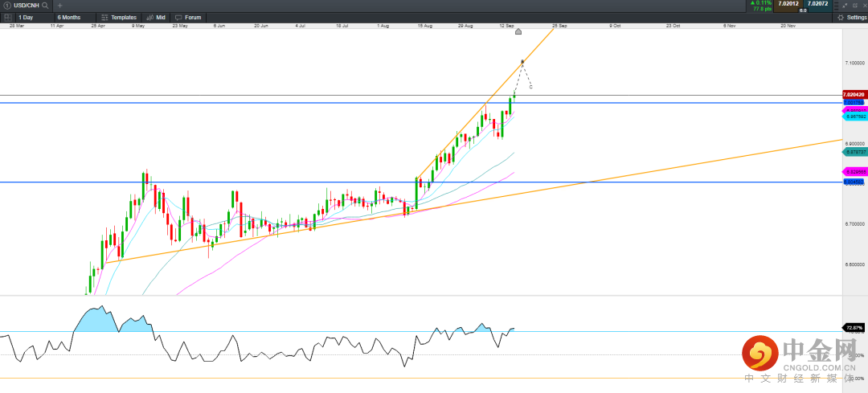868x393 pixels.
Task: Toggle the Mid price type button
Action: 156,17
